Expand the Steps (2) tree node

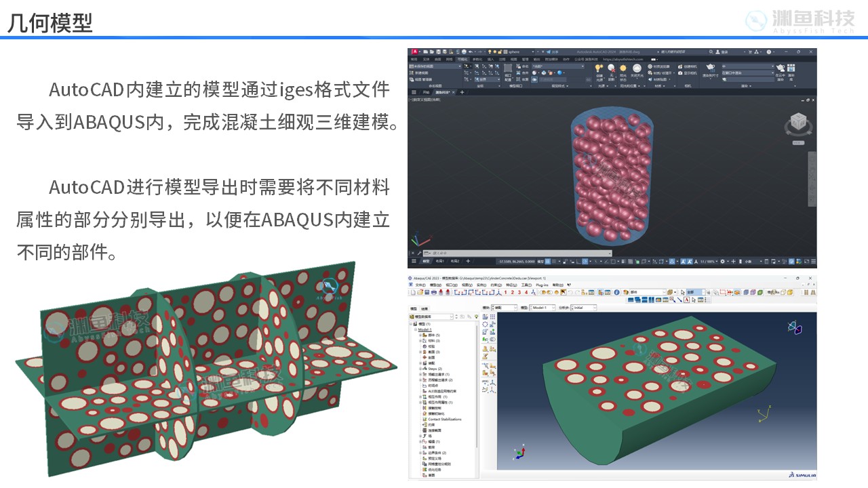(420, 369)
